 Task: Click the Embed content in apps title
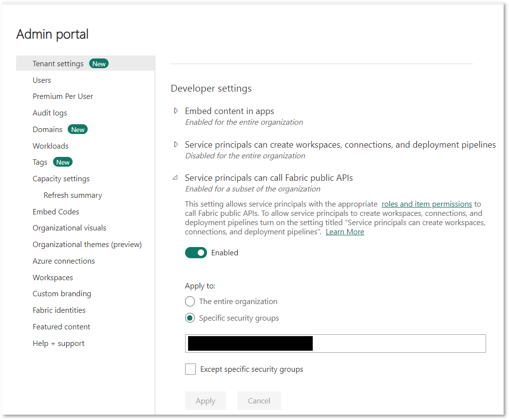229,111
